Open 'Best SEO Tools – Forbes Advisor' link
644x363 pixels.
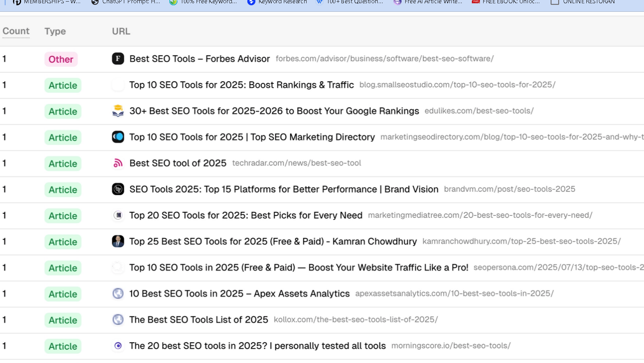(199, 59)
